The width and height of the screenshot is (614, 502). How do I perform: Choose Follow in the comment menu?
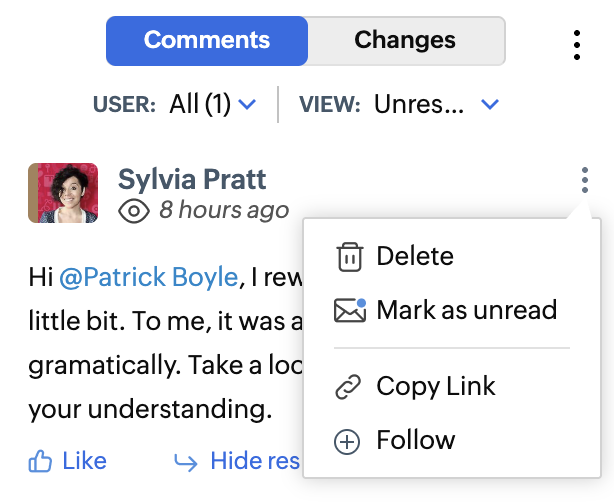415,441
